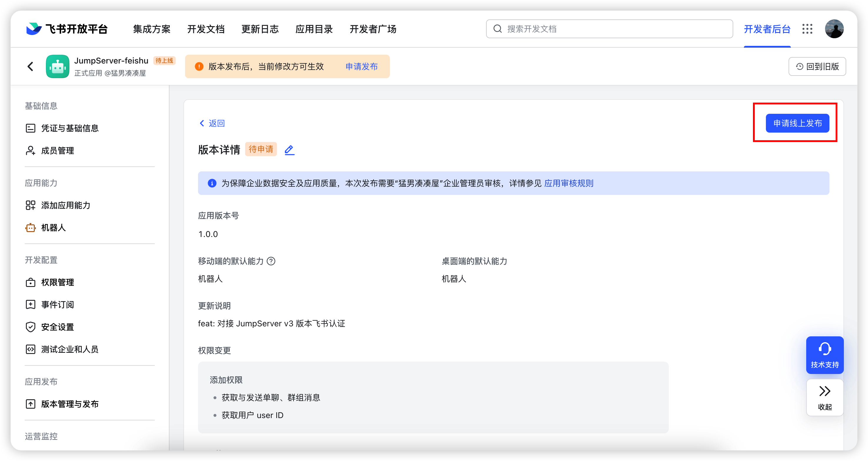Screen dimensions: 868x461
Task: Click the Feishu Open Platform logo
Action: click(67, 29)
